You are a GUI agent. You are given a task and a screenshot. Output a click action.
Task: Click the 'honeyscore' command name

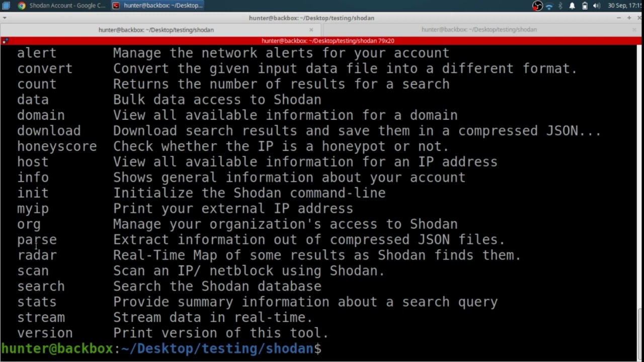click(57, 146)
